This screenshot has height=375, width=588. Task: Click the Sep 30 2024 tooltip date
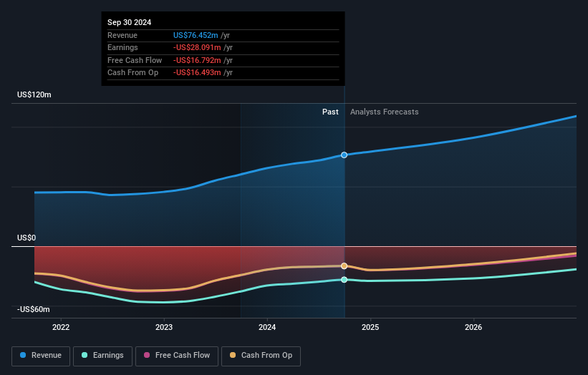coord(130,22)
